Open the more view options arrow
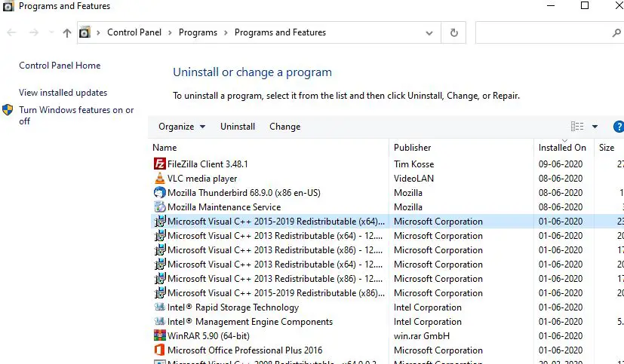Image resolution: width=624 pixels, height=364 pixels. click(x=595, y=127)
